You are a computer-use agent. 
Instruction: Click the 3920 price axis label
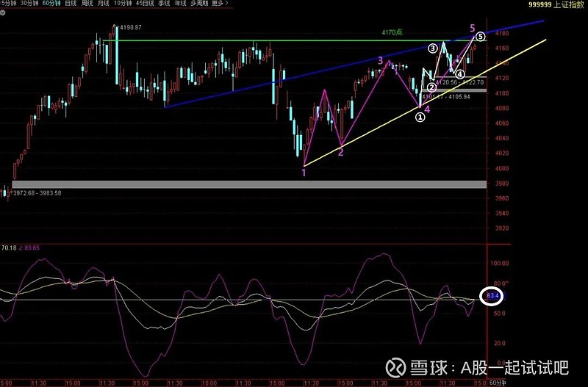click(501, 228)
